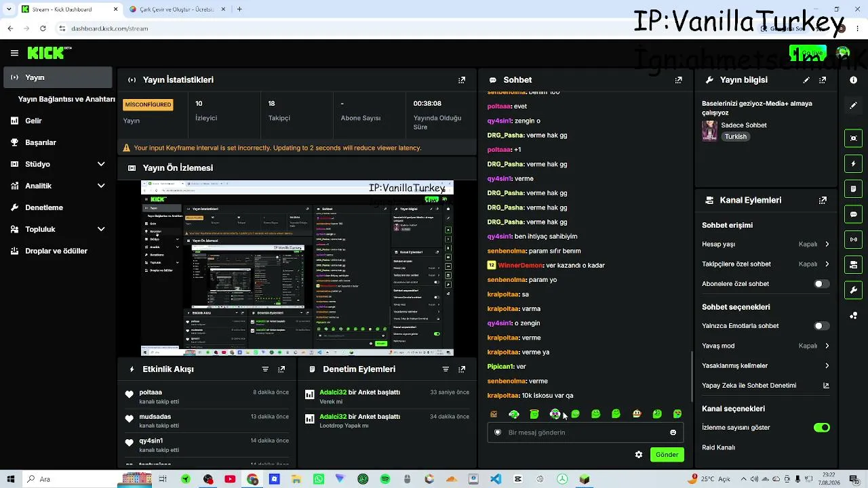Open the filter in Etkinlik Akışı header
The image size is (868, 488).
(265, 369)
